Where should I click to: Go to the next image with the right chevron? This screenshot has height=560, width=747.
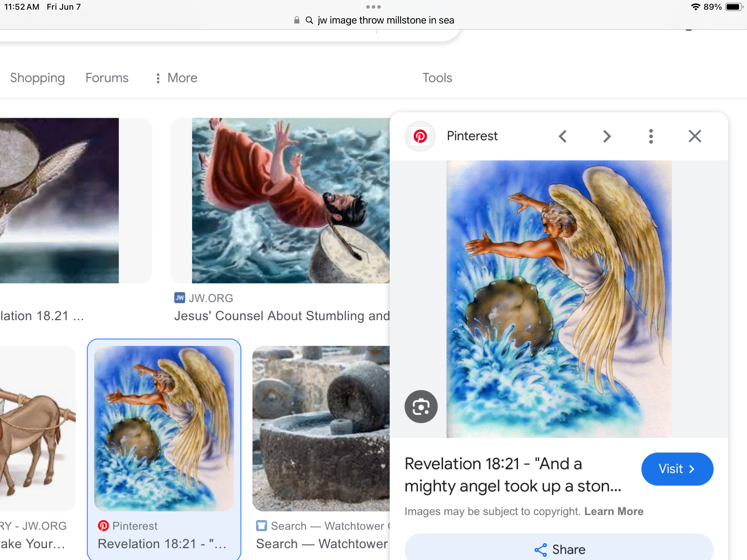tap(607, 136)
